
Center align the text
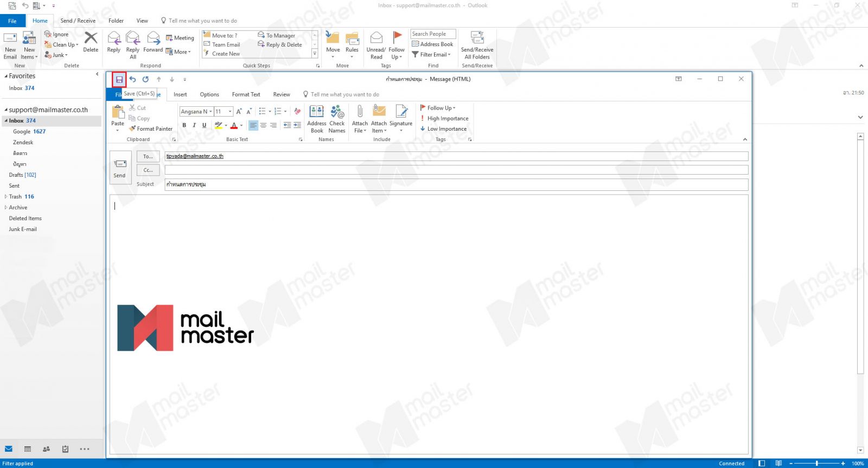263,125
